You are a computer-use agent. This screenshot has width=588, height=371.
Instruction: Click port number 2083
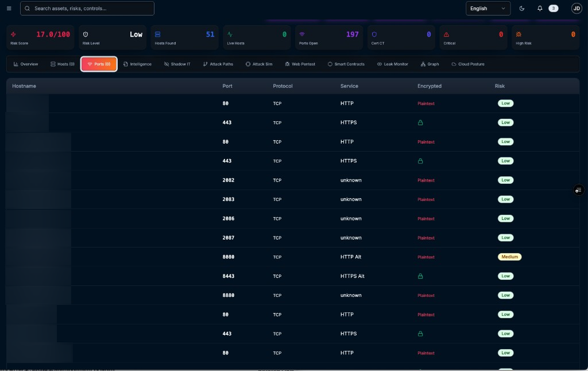[x=229, y=199]
